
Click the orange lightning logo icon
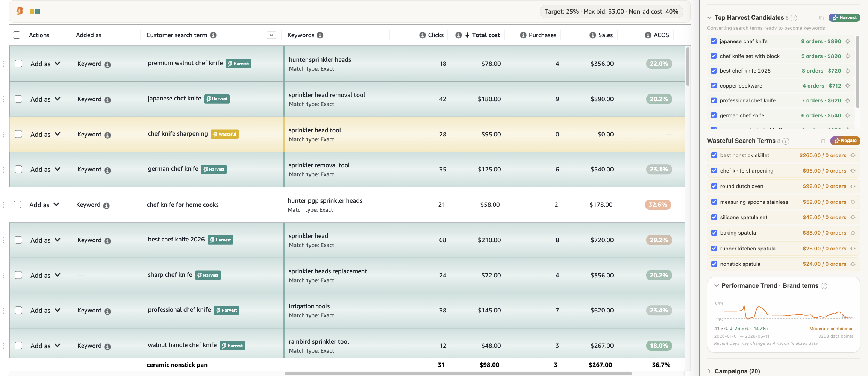pos(20,11)
